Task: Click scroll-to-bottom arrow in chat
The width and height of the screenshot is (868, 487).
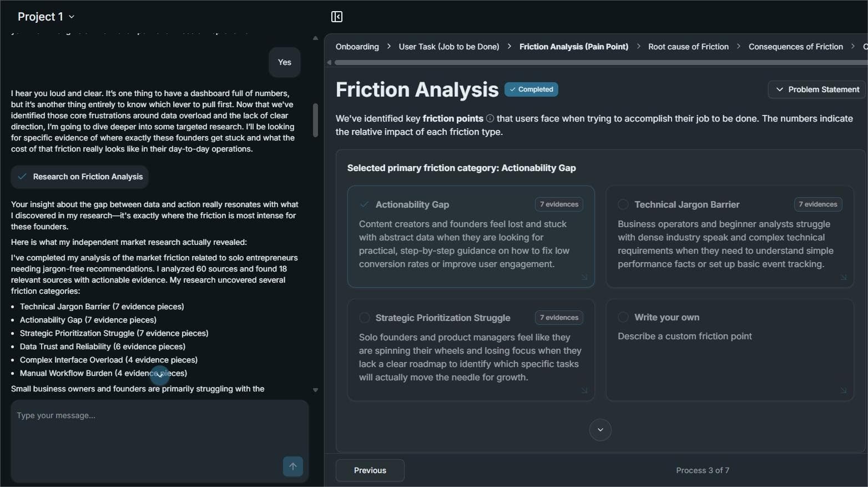Action: click(x=160, y=375)
